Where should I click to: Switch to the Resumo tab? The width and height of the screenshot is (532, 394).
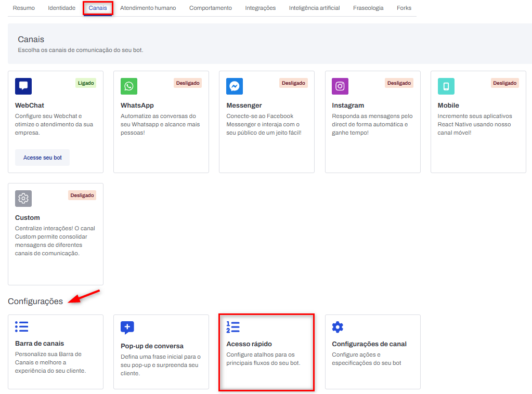tap(24, 8)
